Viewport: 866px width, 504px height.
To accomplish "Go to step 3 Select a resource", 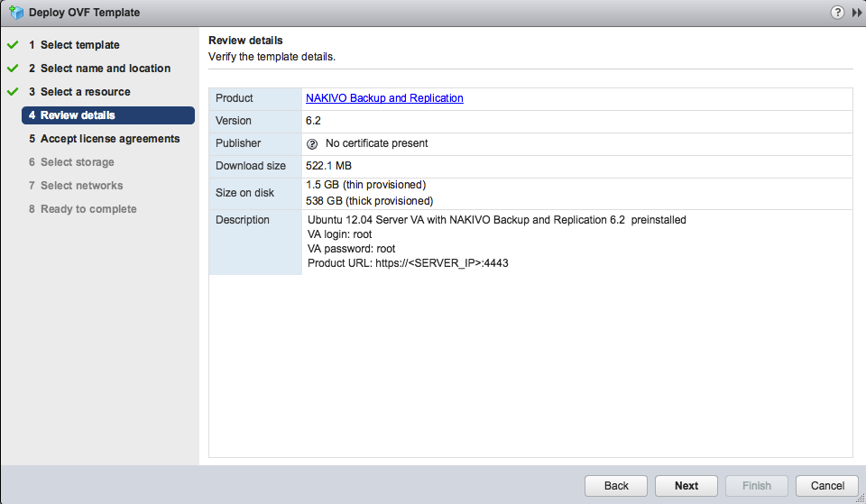I will 85,92.
